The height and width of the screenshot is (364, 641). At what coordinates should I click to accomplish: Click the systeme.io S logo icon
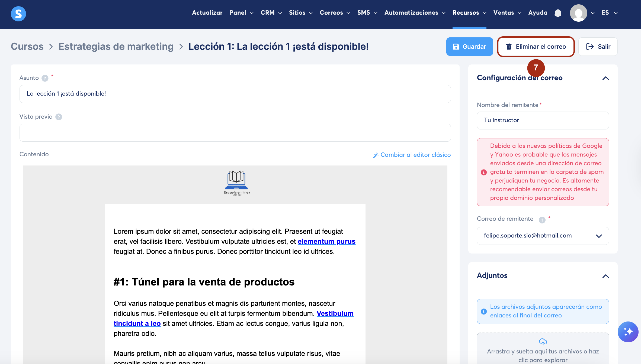pyautogui.click(x=18, y=14)
